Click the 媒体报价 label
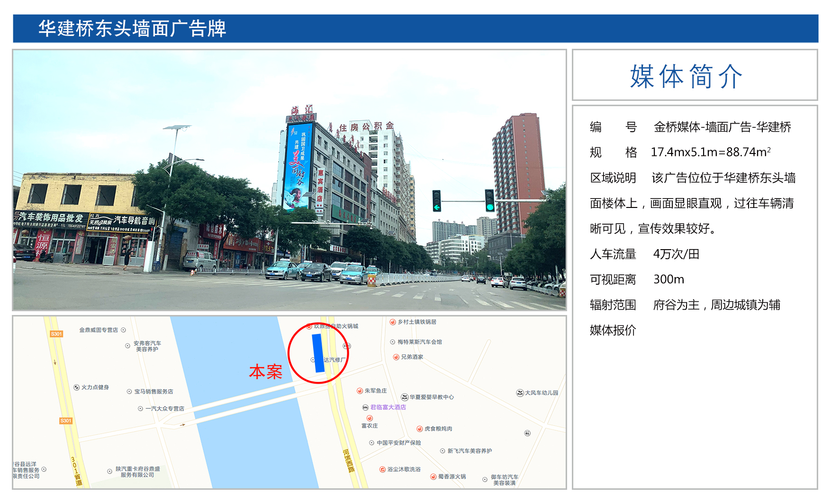Screen dimensions: 831x504 point(613,330)
